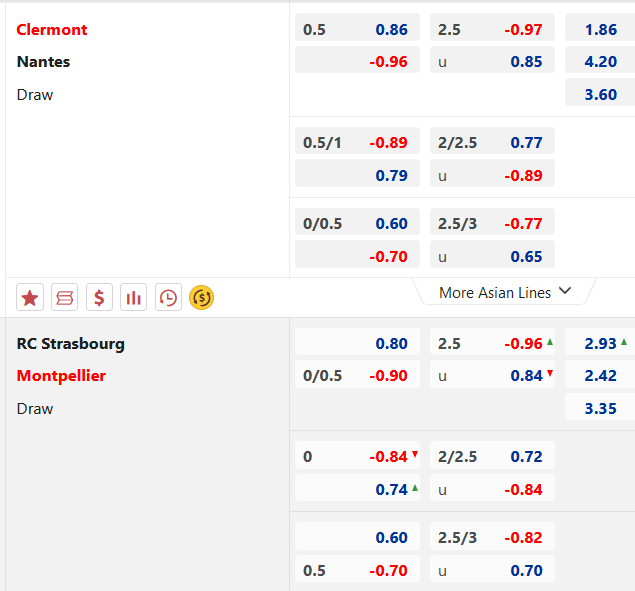The width and height of the screenshot is (635, 591).
Task: Select Clermont team name
Action: (51, 30)
